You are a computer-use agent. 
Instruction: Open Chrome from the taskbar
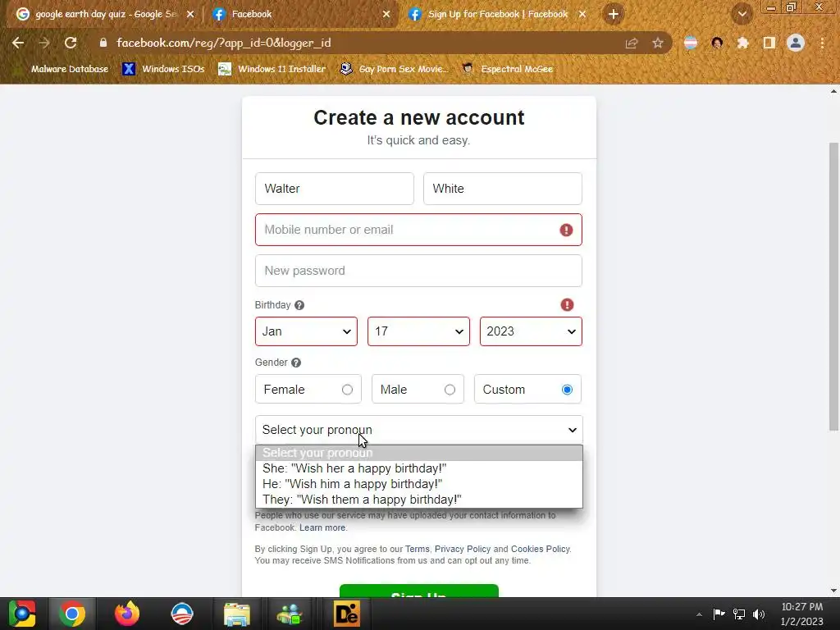[x=72, y=614]
